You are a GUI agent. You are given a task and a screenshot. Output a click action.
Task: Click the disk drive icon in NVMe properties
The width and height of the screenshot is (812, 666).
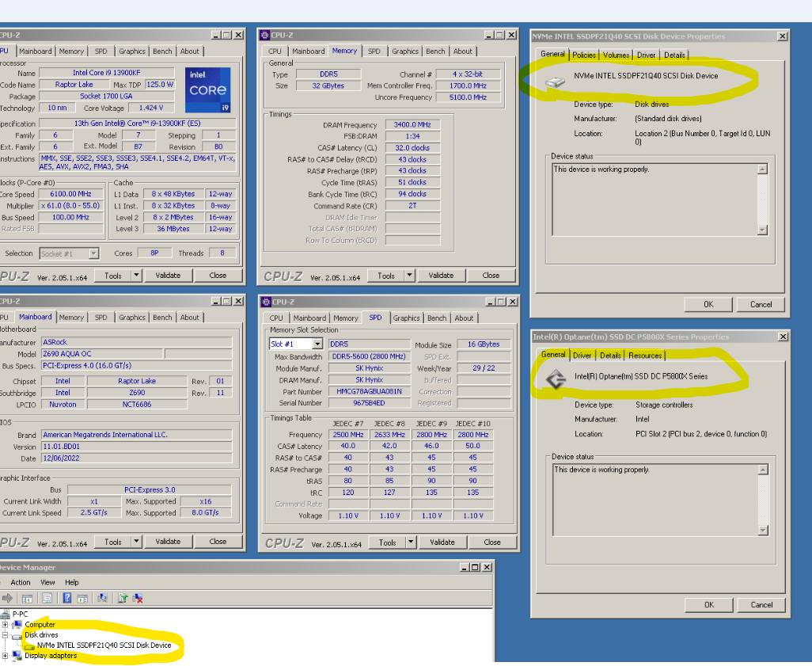click(x=555, y=82)
